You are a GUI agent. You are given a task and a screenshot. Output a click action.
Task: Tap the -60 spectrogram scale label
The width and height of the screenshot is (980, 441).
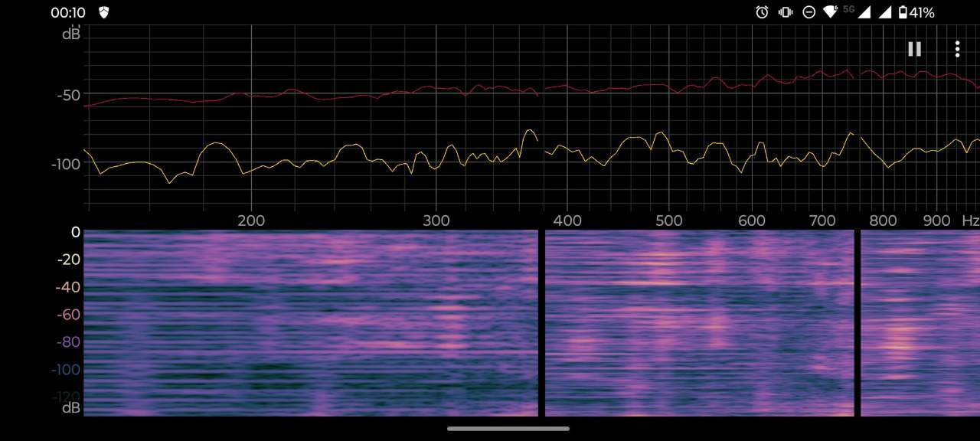[x=69, y=315]
